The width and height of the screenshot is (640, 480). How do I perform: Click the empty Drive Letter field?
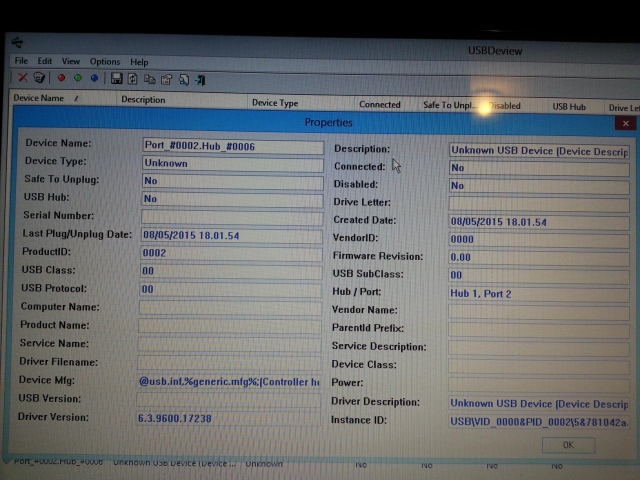pyautogui.click(x=539, y=204)
